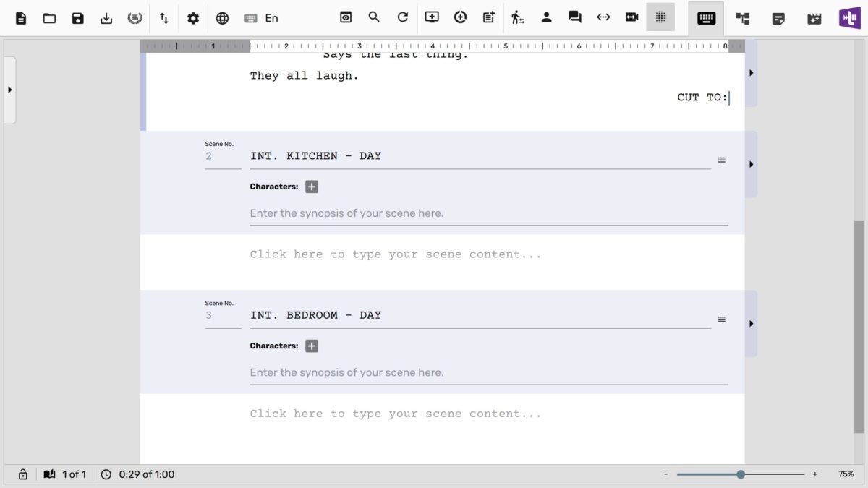868x488 pixels.
Task: Open the search magnifier tool
Action: coord(374,17)
